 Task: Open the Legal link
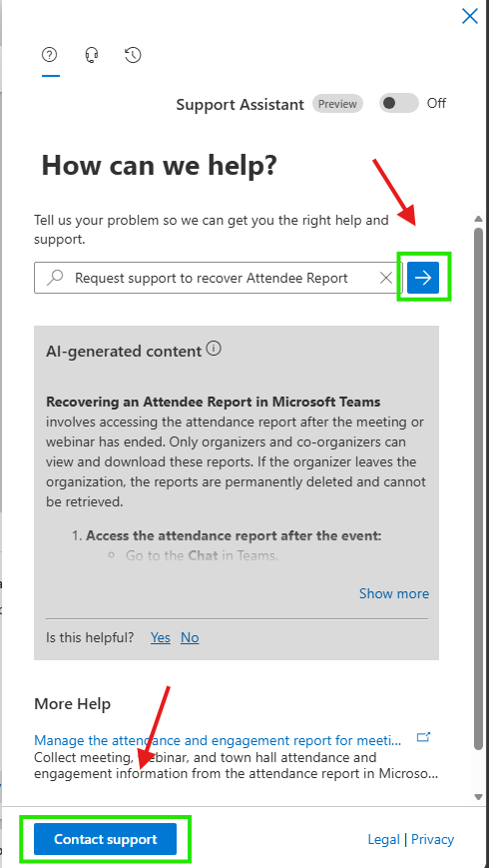click(384, 839)
